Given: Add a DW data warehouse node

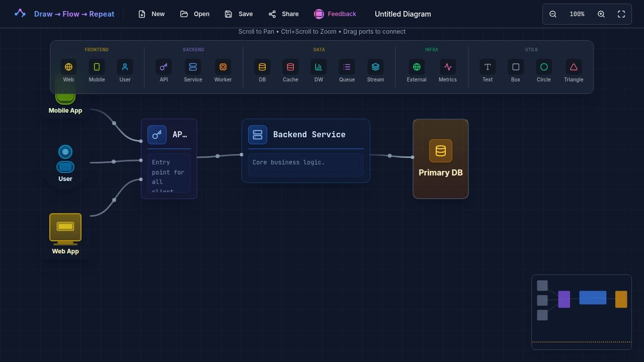Looking at the screenshot, I should point(318,71).
